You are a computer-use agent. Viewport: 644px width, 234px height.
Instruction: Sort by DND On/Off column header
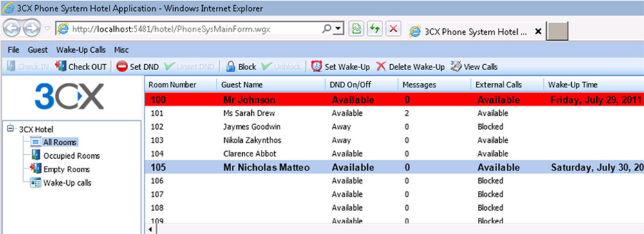point(361,85)
